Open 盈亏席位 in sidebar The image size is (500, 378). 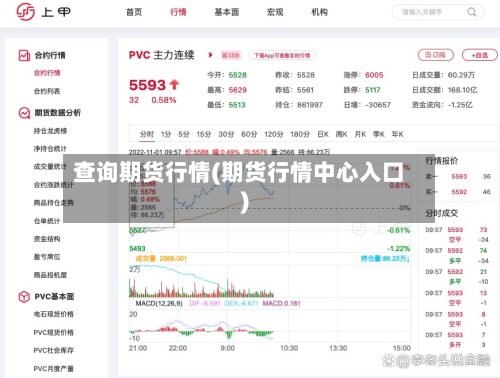pyautogui.click(x=47, y=257)
